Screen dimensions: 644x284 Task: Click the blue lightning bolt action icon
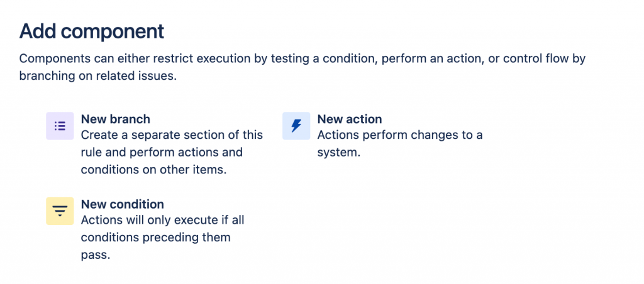pyautogui.click(x=296, y=126)
